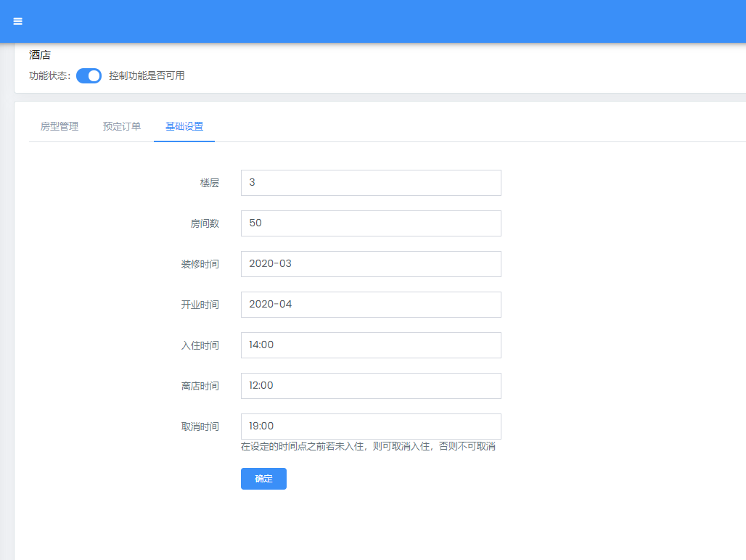Open the 入住时间 time picker showing 14:00
The image size is (746, 560).
tap(371, 345)
